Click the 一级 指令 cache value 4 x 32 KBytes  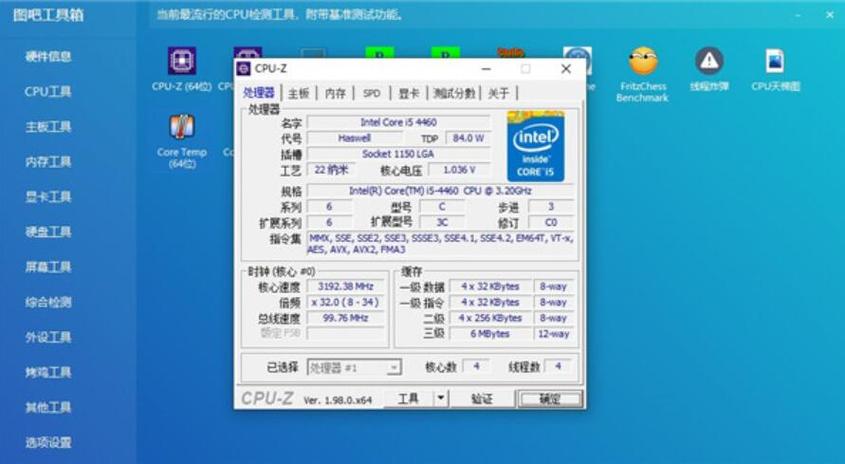click(490, 302)
